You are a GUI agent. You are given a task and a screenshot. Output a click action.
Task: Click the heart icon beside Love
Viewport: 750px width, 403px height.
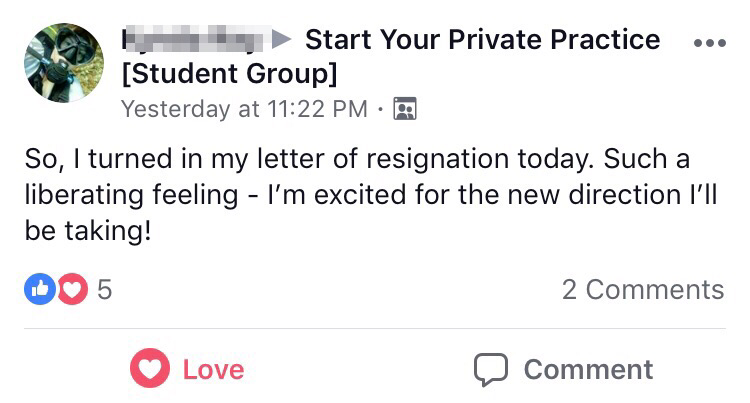150,368
